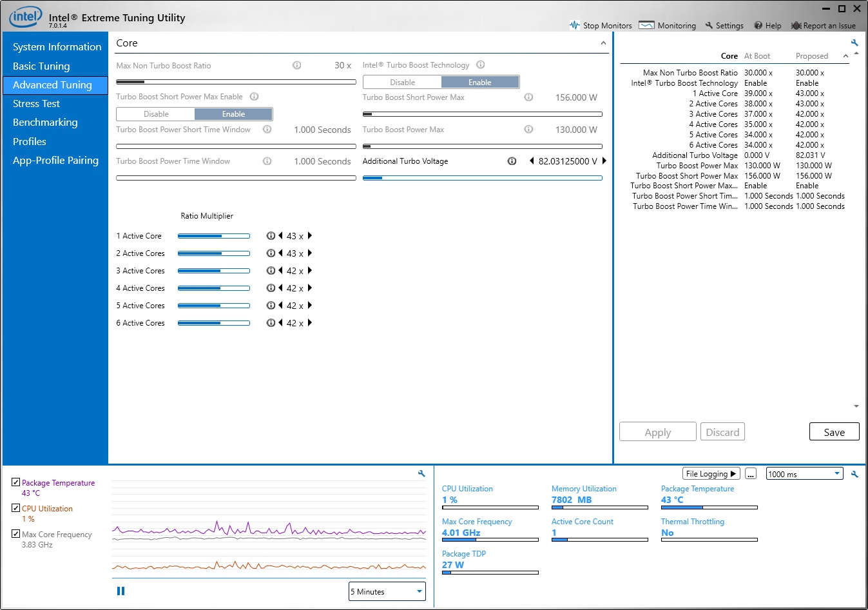Collapse the Core section header
This screenshot has width=868, height=610.
603,43
